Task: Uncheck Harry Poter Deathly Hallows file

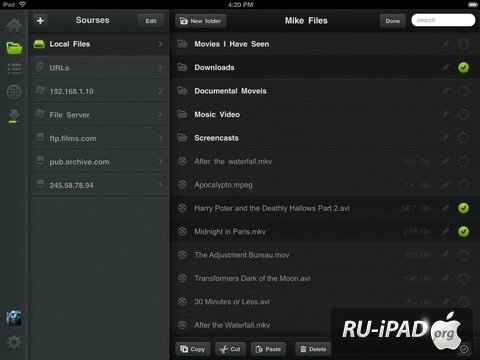Action: pos(463,208)
